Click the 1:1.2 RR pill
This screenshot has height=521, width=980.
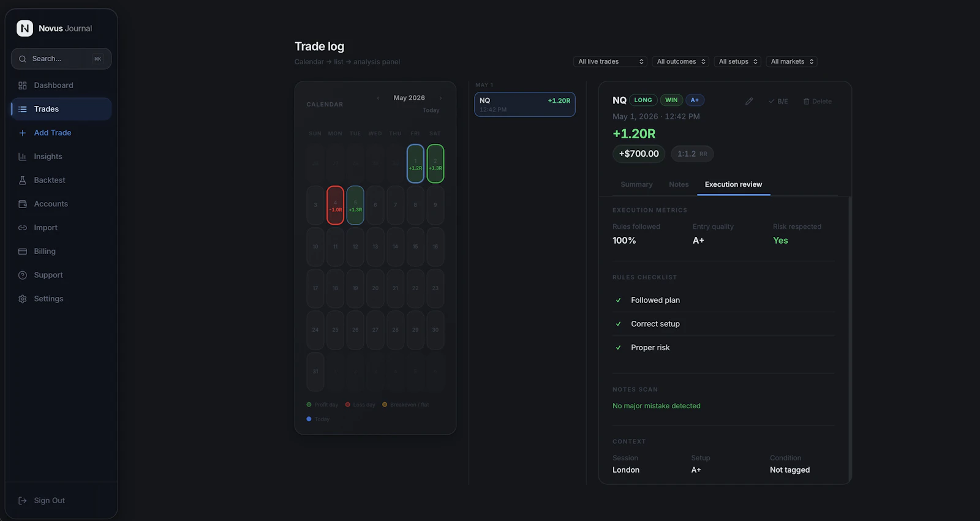pos(692,154)
